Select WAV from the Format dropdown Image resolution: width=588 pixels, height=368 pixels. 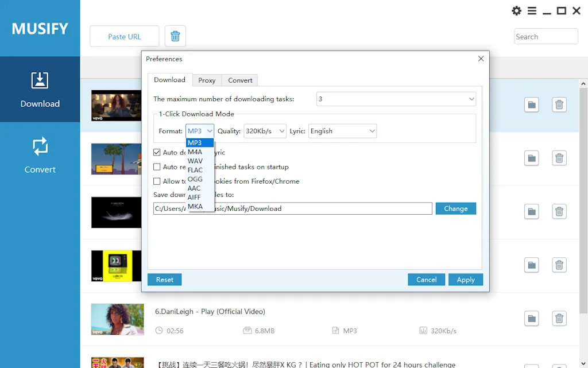point(195,160)
